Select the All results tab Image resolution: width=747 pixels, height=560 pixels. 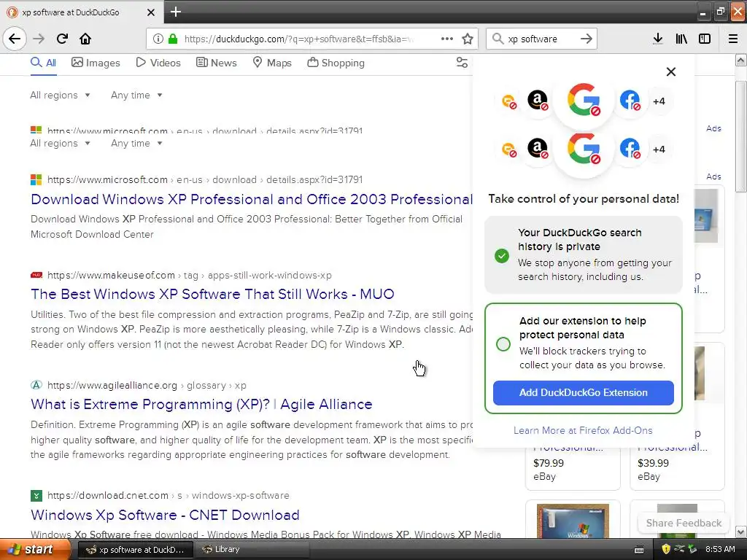coord(43,63)
